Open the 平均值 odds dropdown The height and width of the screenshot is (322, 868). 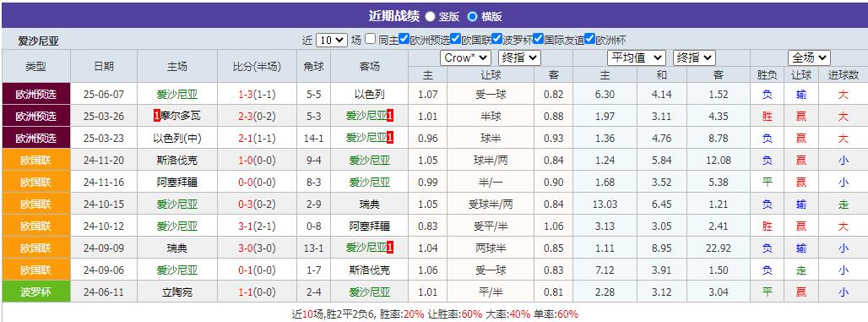click(637, 57)
